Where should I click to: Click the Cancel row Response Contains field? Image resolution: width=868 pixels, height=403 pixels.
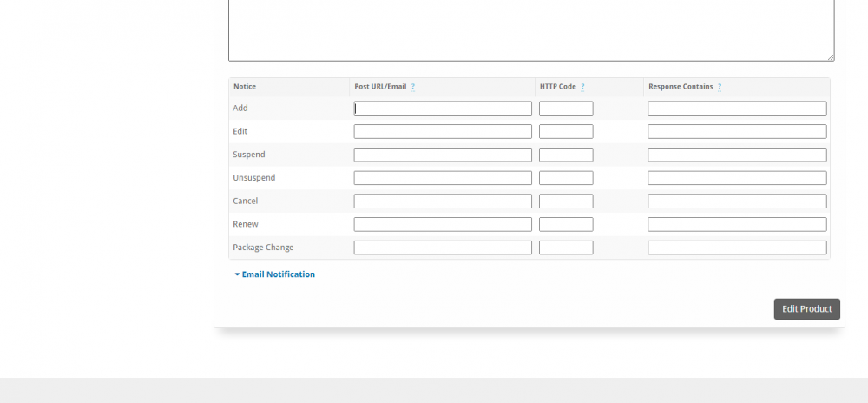(737, 201)
